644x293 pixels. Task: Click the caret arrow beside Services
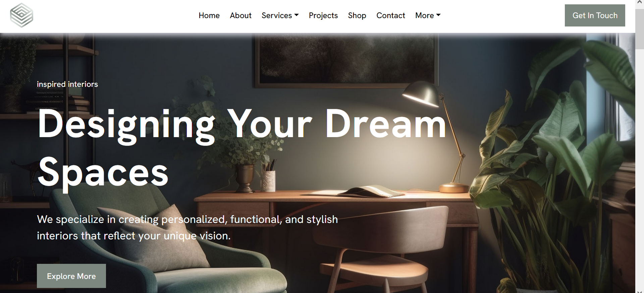pyautogui.click(x=297, y=15)
